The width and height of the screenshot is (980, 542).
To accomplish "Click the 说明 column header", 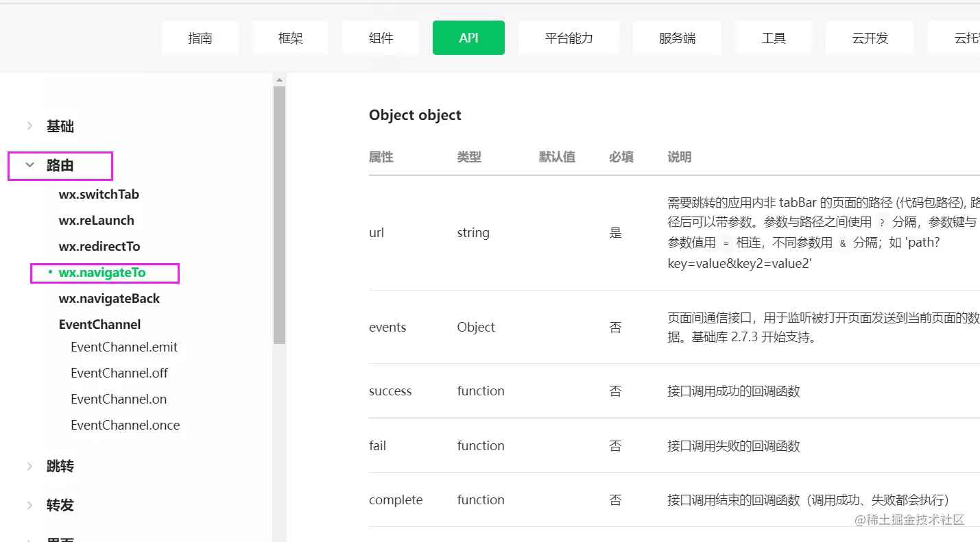I will 680,157.
